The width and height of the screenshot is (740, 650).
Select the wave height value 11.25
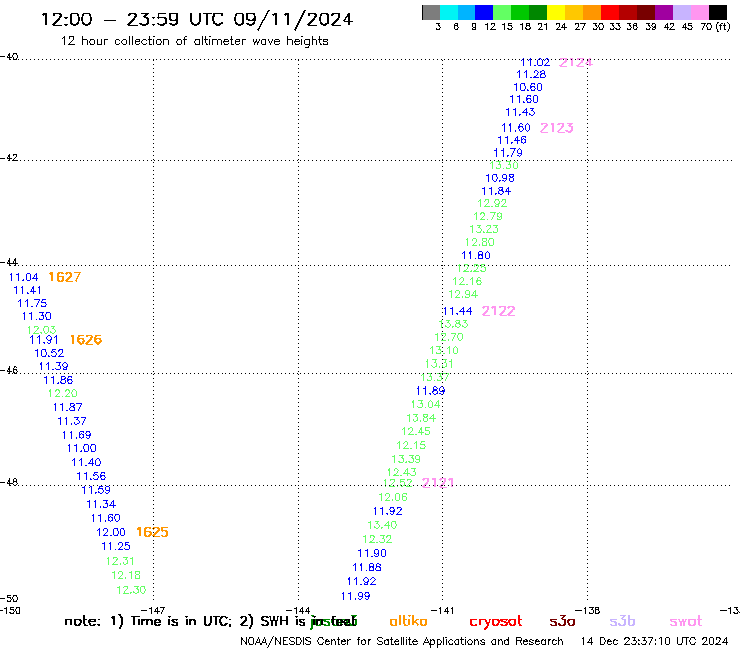point(116,546)
